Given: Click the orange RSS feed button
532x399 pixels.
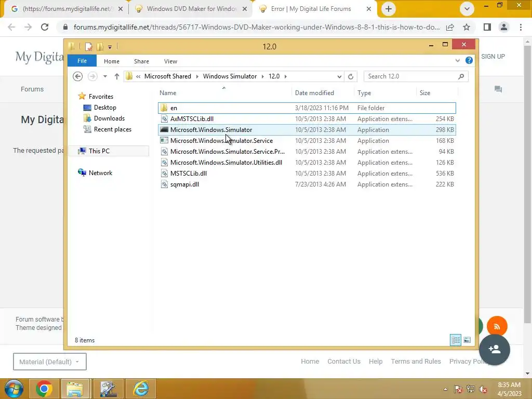Looking at the screenshot, I should (x=497, y=326).
